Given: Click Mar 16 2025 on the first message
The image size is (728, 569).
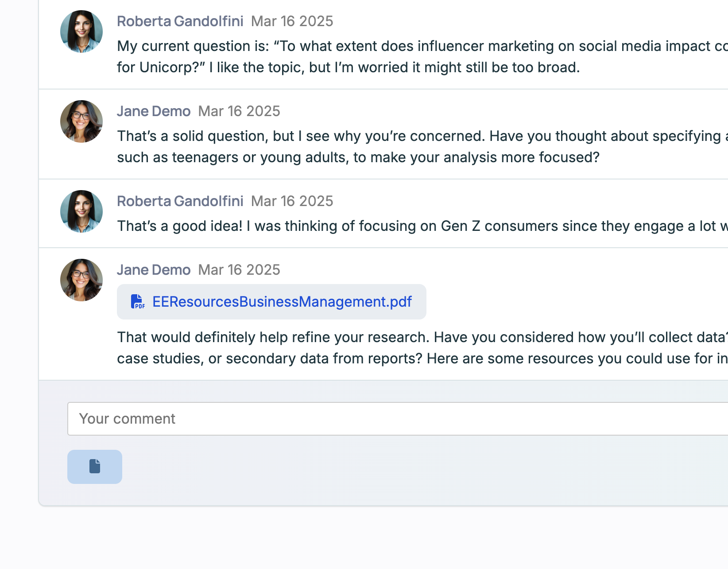Looking at the screenshot, I should point(292,21).
